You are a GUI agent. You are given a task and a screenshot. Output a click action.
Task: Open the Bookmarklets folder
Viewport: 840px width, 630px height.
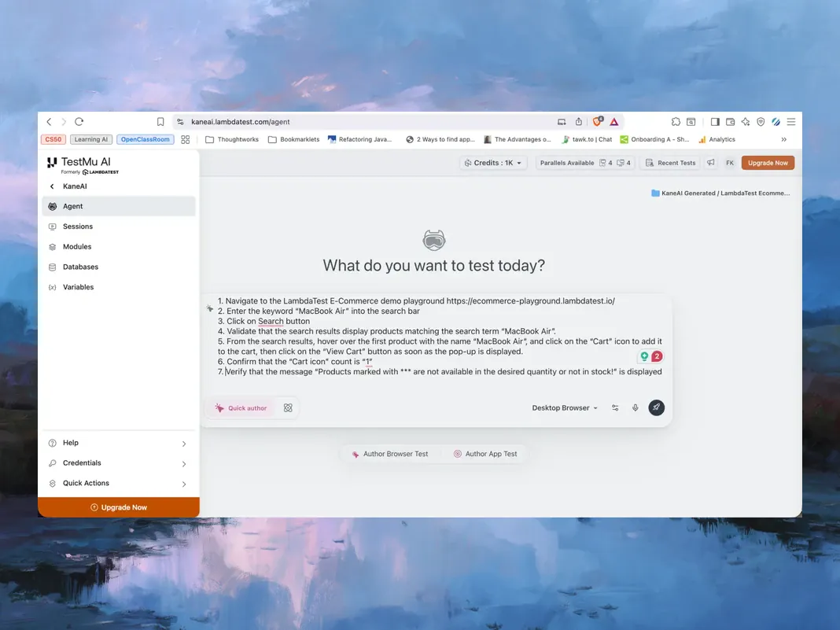293,139
